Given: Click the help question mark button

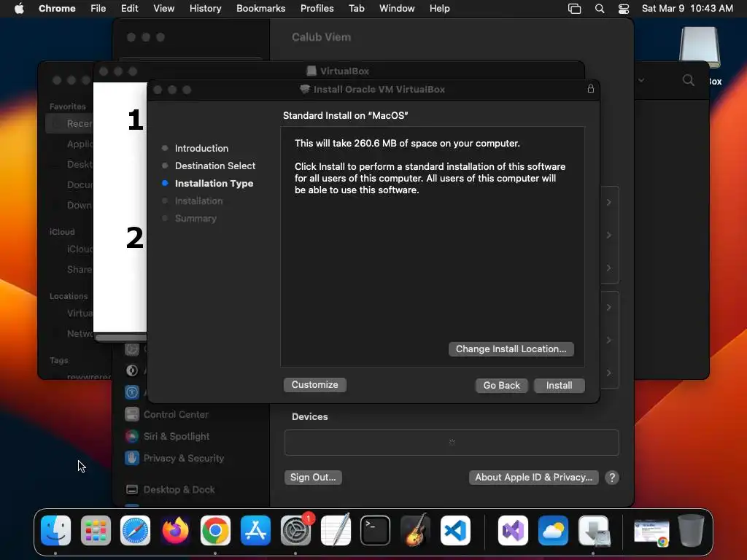Looking at the screenshot, I should pos(612,477).
